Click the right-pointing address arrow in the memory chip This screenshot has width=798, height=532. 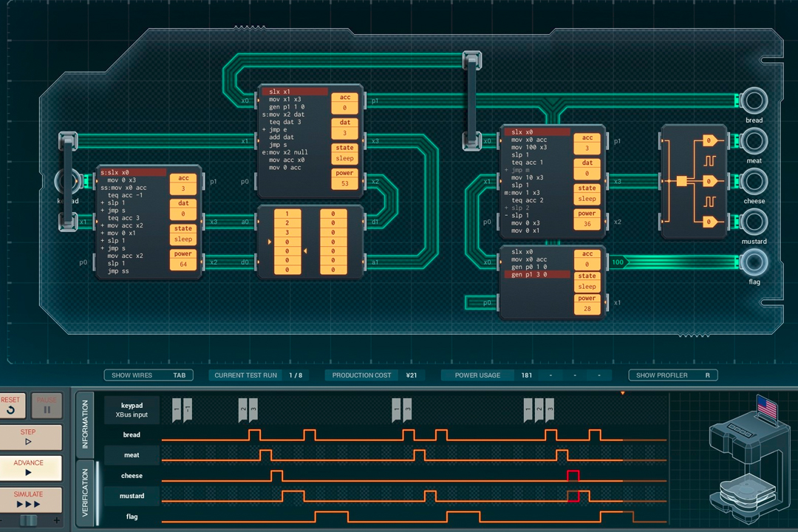[x=270, y=242]
